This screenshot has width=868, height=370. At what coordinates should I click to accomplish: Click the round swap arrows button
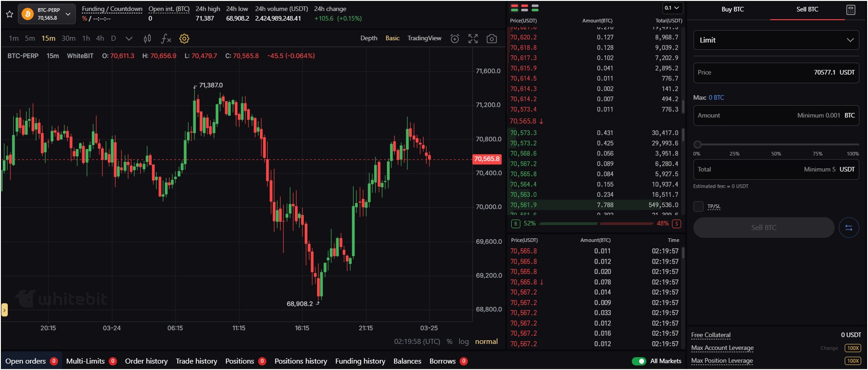coord(849,228)
